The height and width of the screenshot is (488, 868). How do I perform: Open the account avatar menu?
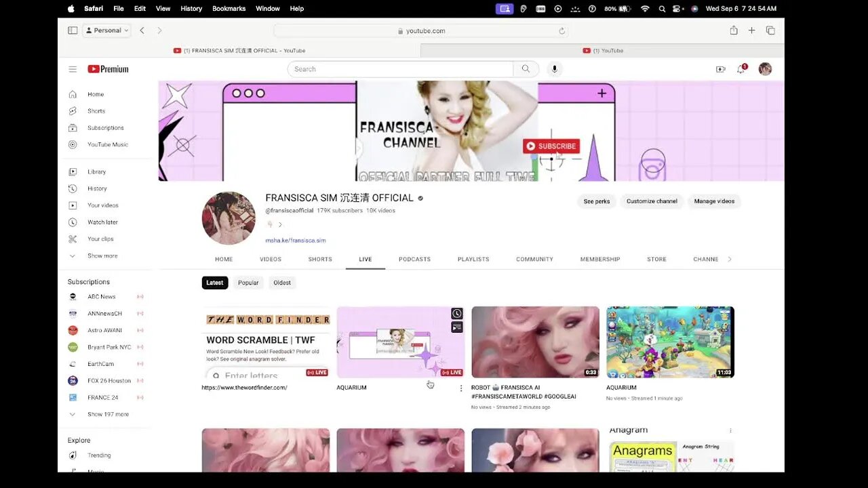coord(765,69)
